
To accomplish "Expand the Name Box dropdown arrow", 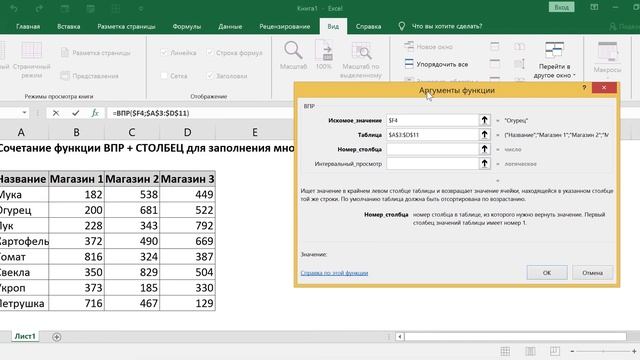I will coord(24,113).
